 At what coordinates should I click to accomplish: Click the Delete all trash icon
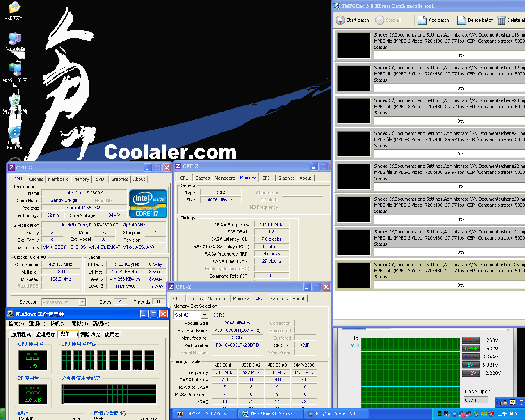(501, 20)
